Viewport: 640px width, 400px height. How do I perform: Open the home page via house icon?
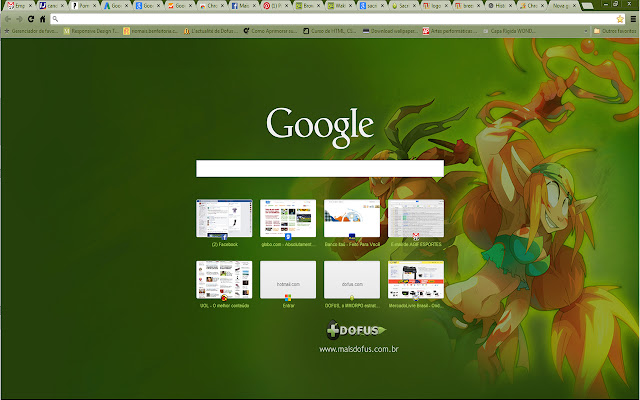click(x=42, y=19)
